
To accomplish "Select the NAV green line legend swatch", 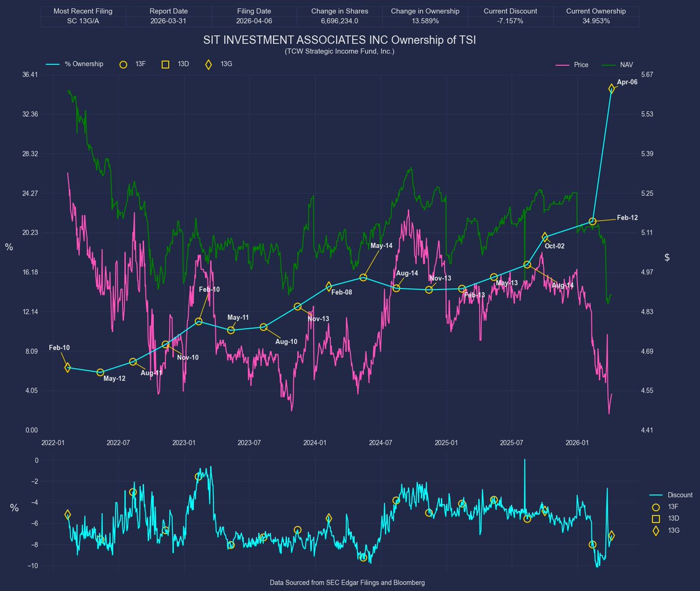I will pos(608,65).
